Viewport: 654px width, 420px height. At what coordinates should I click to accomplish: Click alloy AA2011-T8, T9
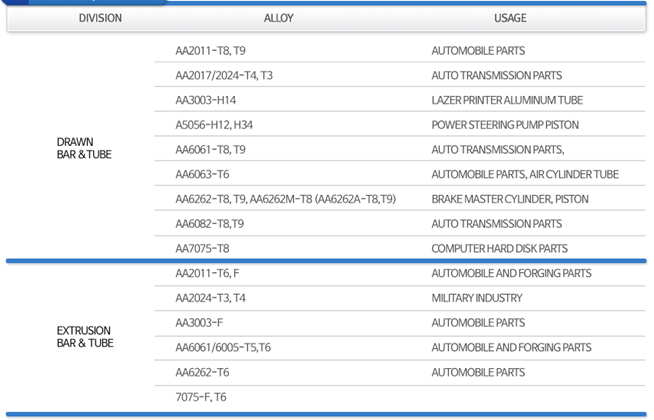[x=210, y=51]
